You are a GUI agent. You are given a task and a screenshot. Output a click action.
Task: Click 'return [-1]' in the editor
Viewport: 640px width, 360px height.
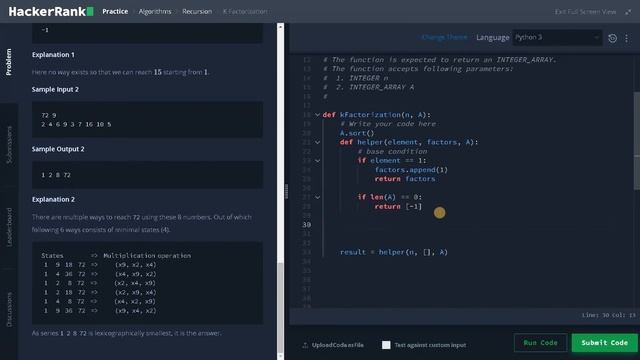[398, 207]
